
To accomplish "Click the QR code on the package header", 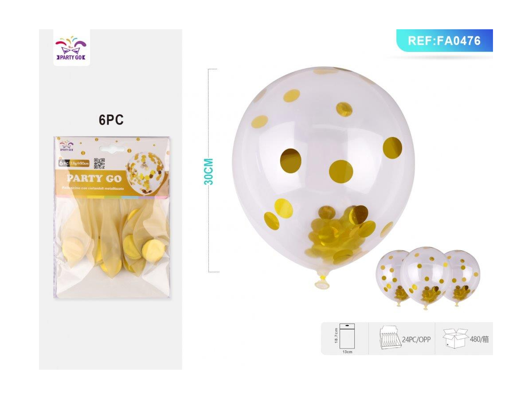I will point(100,163).
